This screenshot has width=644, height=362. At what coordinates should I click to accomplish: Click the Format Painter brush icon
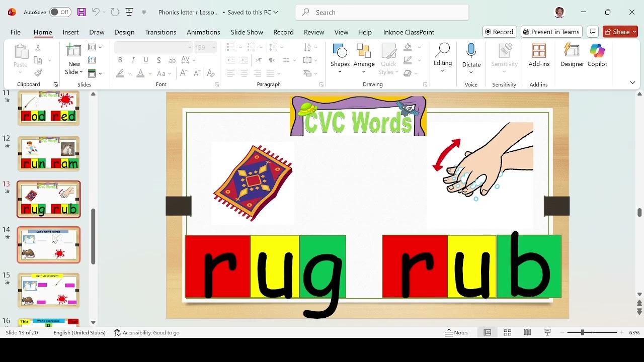pyautogui.click(x=38, y=73)
